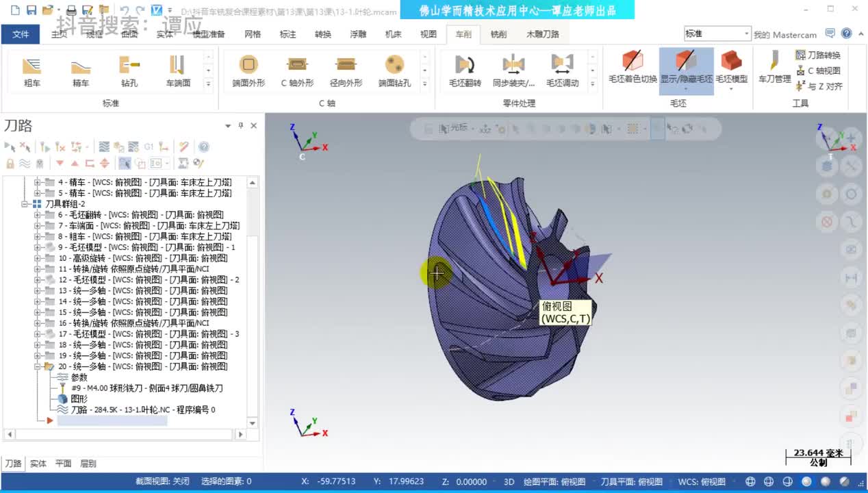Click the G1 post process icon
Viewport: 868px width, 493px height.
pyautogui.click(x=149, y=147)
